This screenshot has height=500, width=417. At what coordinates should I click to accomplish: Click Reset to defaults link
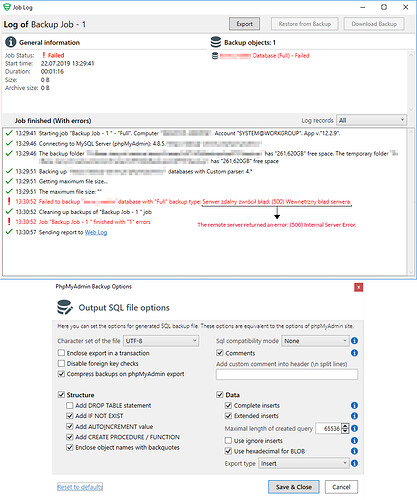coord(80,487)
